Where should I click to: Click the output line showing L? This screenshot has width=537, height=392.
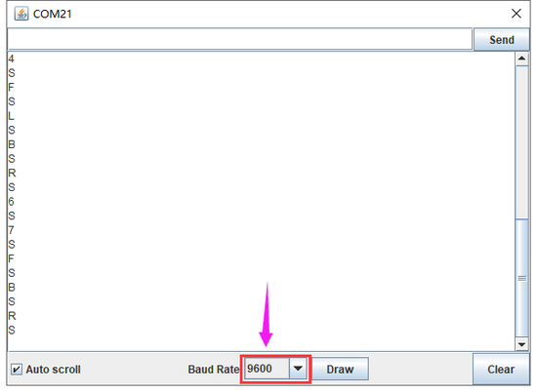tap(12, 116)
